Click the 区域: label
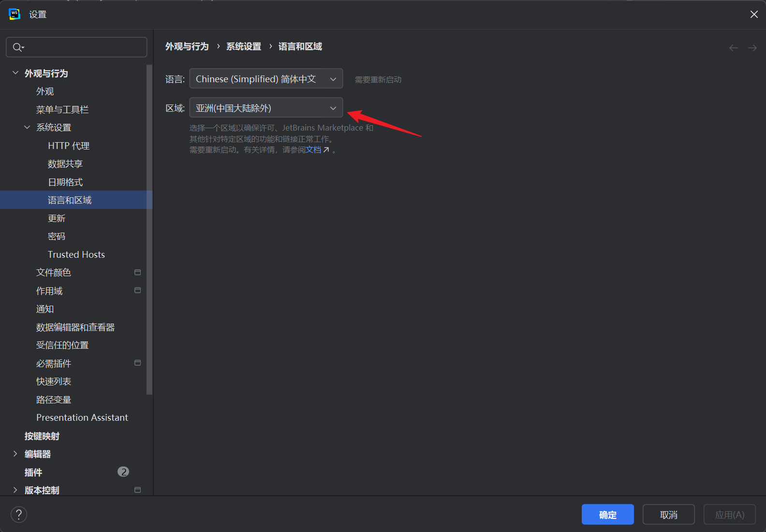Viewport: 766px width, 532px height. click(x=175, y=108)
